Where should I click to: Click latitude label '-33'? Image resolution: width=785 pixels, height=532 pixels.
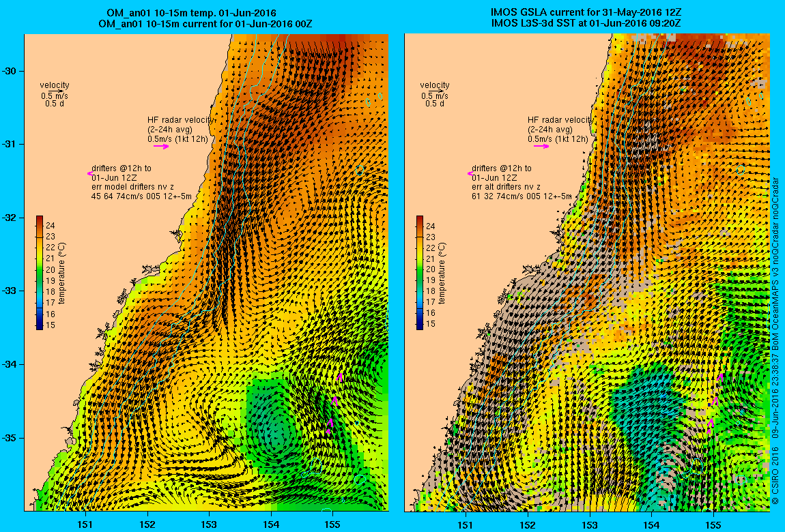[x=10, y=291]
